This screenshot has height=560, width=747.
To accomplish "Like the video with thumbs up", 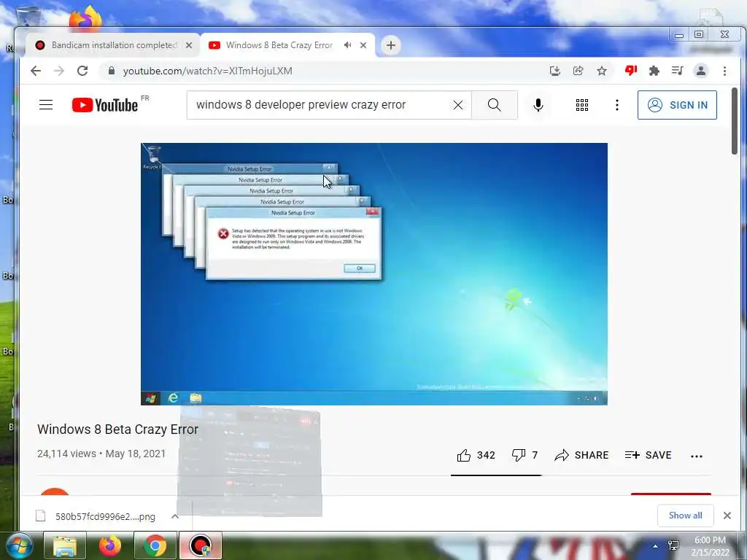I will 476,455.
